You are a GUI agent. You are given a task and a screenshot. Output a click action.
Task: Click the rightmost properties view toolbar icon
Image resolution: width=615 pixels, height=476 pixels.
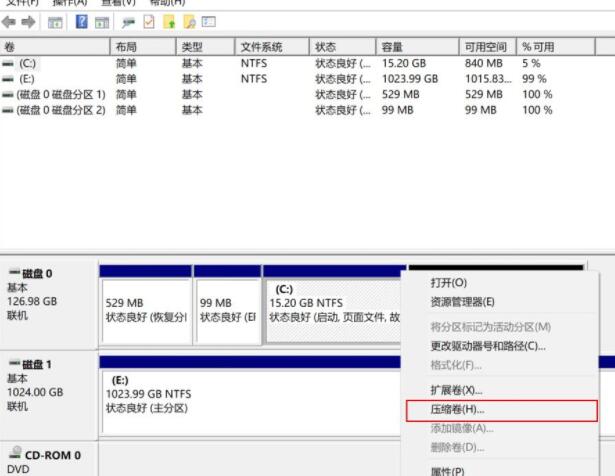point(208,22)
